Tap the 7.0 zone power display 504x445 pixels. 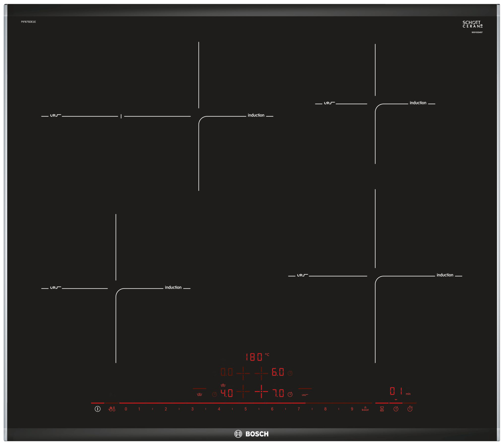pyautogui.click(x=278, y=393)
